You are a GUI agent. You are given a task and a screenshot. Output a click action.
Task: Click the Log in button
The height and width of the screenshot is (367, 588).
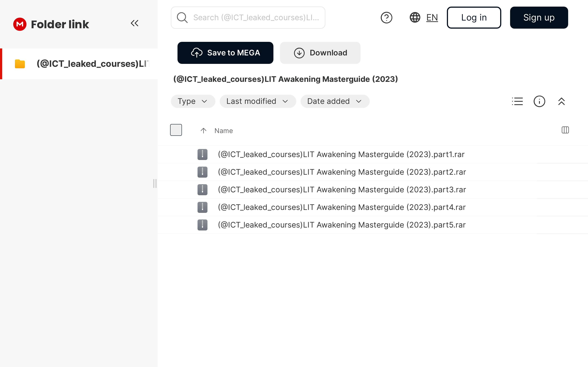point(474,17)
